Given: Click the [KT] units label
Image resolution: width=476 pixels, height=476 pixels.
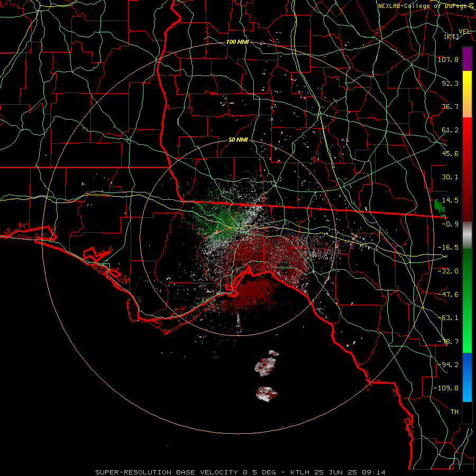Looking at the screenshot, I should pos(452,36).
